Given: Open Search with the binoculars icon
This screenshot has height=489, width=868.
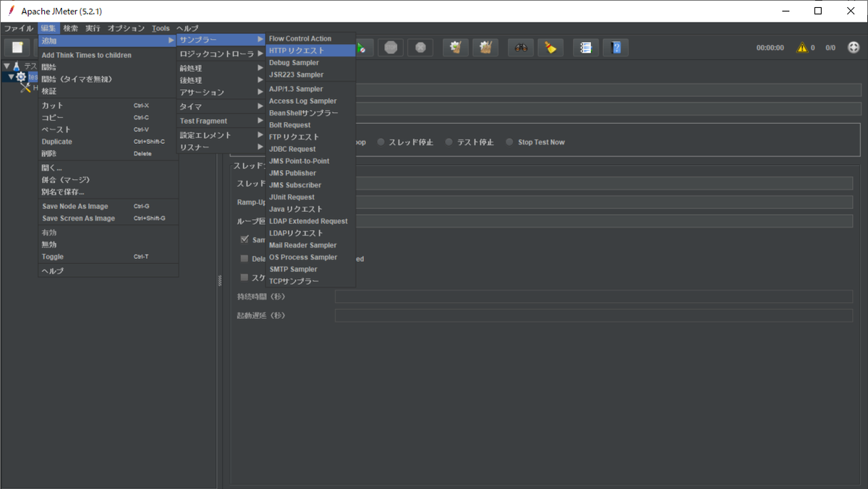Looking at the screenshot, I should coord(521,48).
